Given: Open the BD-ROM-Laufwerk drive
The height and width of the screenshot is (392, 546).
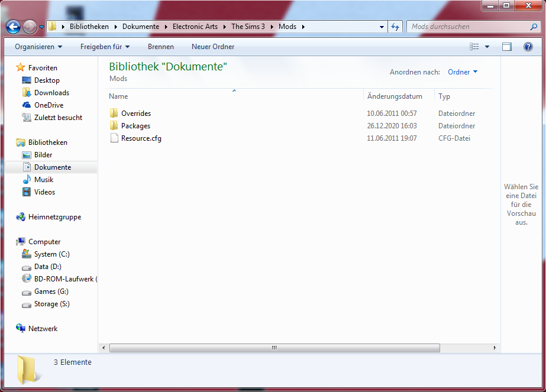Looking at the screenshot, I should (x=65, y=279).
